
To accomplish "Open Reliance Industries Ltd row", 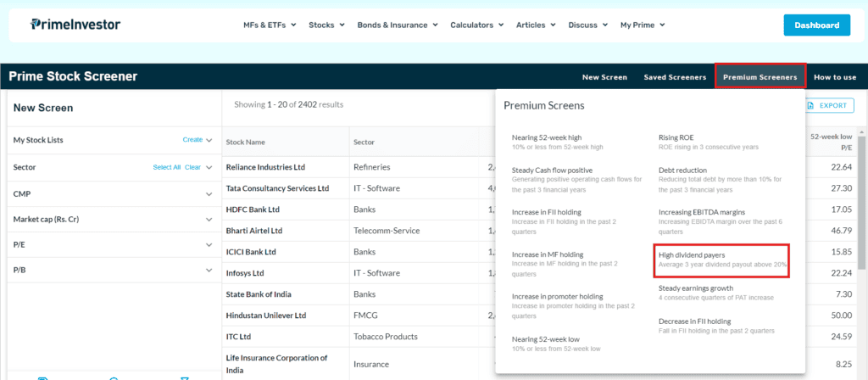I will [265, 167].
